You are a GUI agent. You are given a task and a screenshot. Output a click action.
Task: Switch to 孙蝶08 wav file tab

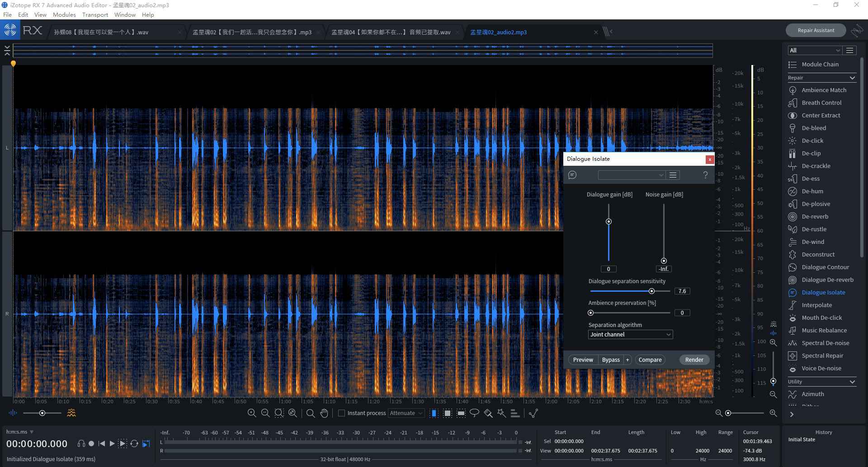coord(101,32)
